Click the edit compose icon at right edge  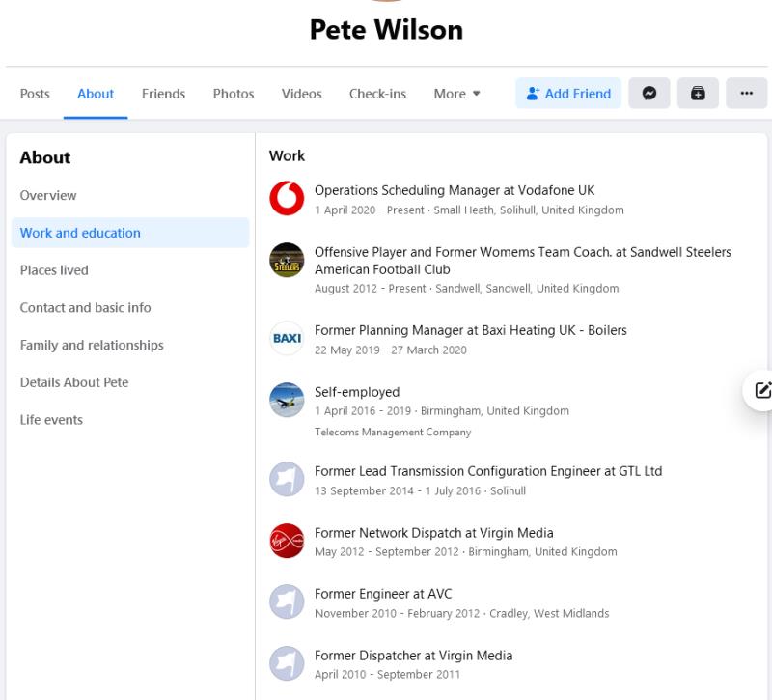point(761,390)
